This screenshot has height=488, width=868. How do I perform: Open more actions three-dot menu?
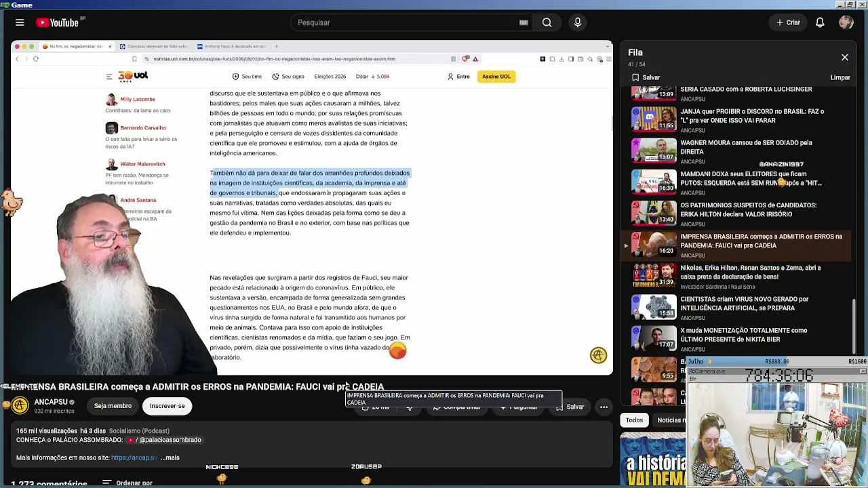coord(604,407)
